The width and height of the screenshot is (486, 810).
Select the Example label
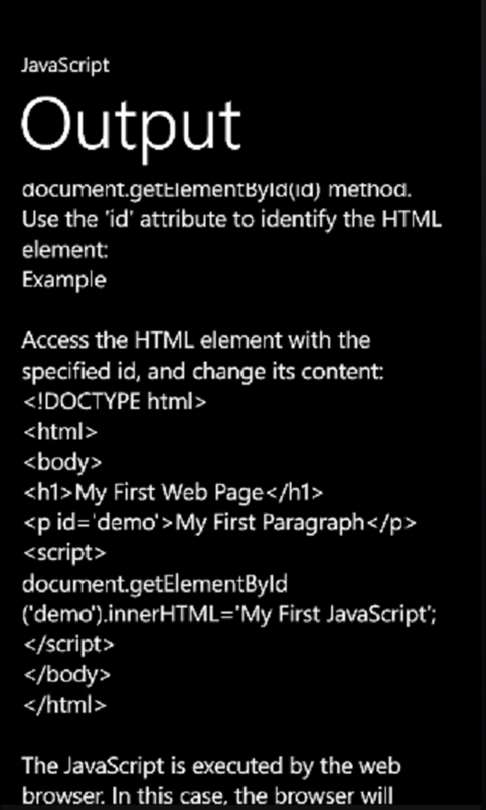point(64,280)
